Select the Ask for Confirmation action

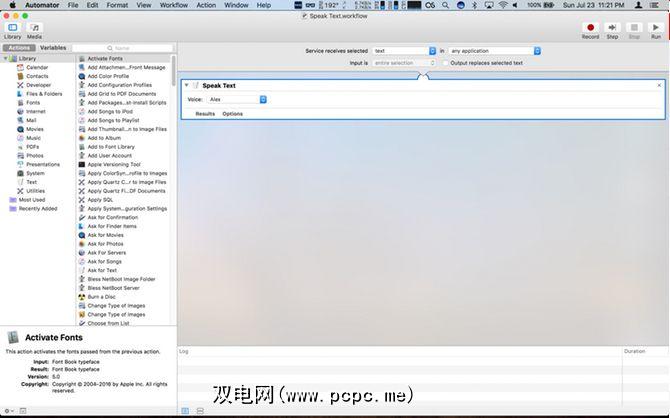click(x=112, y=218)
